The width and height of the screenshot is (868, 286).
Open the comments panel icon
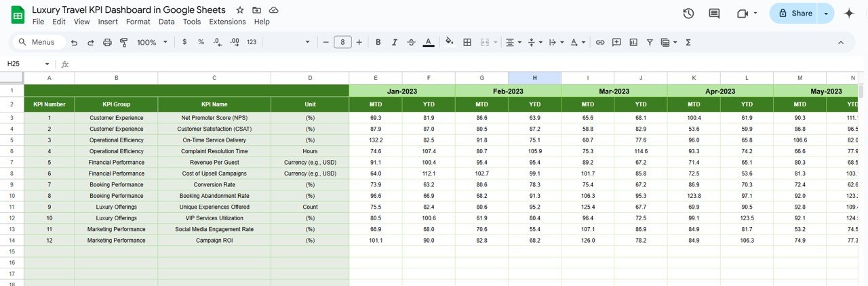click(714, 14)
